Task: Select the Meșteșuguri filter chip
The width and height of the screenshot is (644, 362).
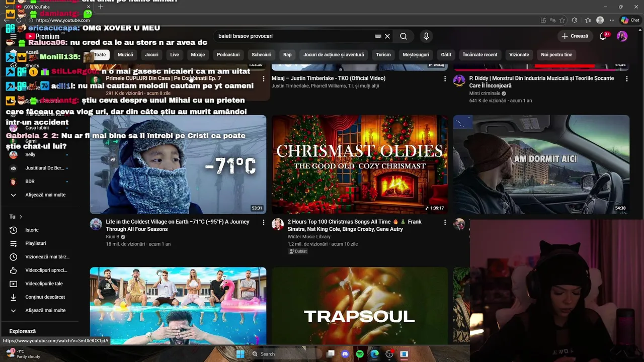Action: (416, 55)
